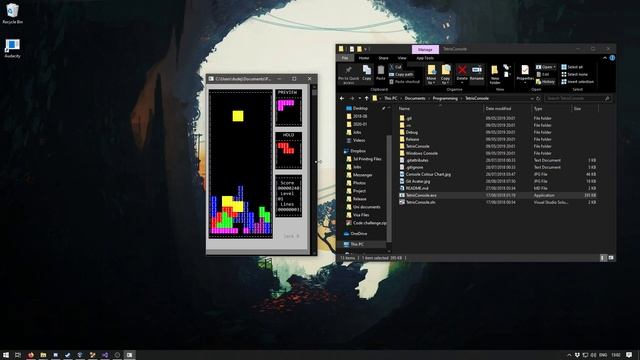Click the blue Help icon in Explorer
The height and width of the screenshot is (360, 640).
[x=612, y=58]
